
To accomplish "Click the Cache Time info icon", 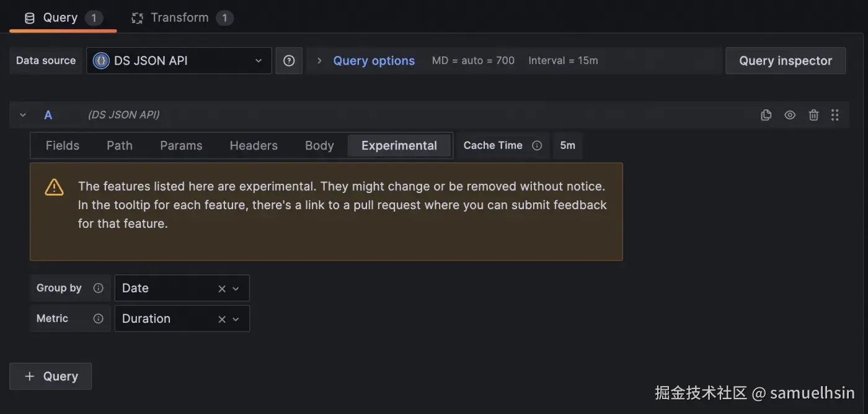I will click(x=537, y=145).
